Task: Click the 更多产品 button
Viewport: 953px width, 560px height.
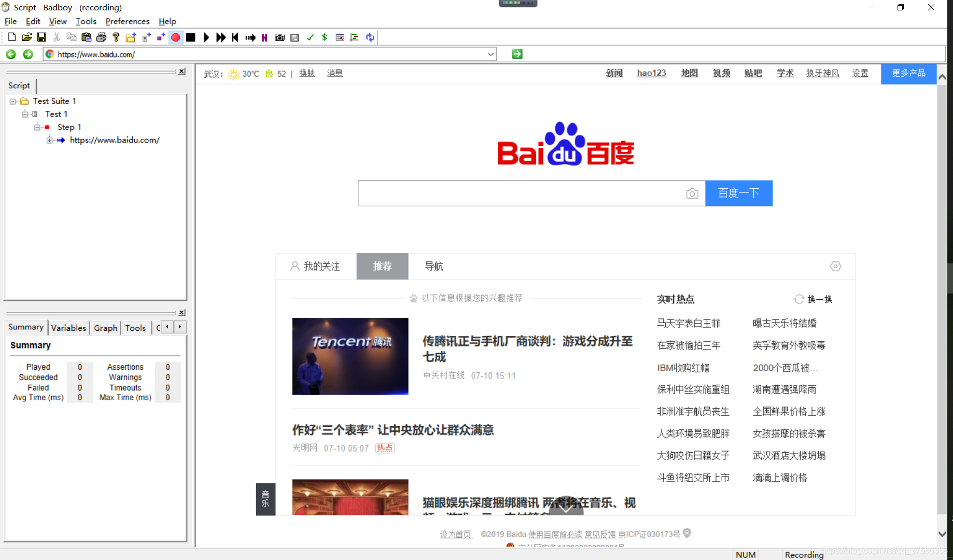Action: click(908, 73)
